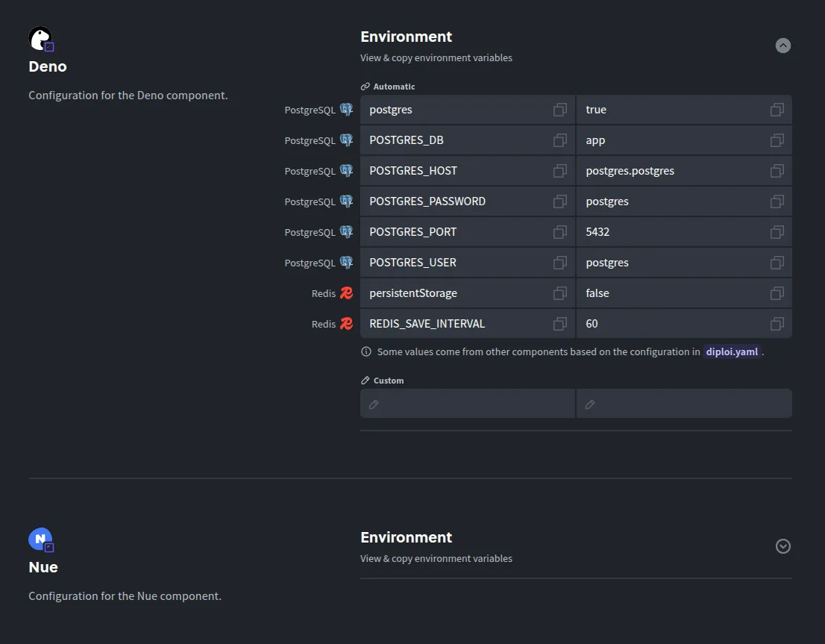
Task: Copy the 'app' database value
Action: [777, 140]
